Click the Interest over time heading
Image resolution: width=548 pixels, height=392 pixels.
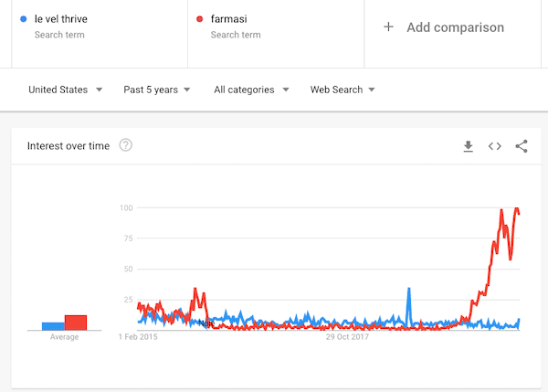tap(68, 146)
